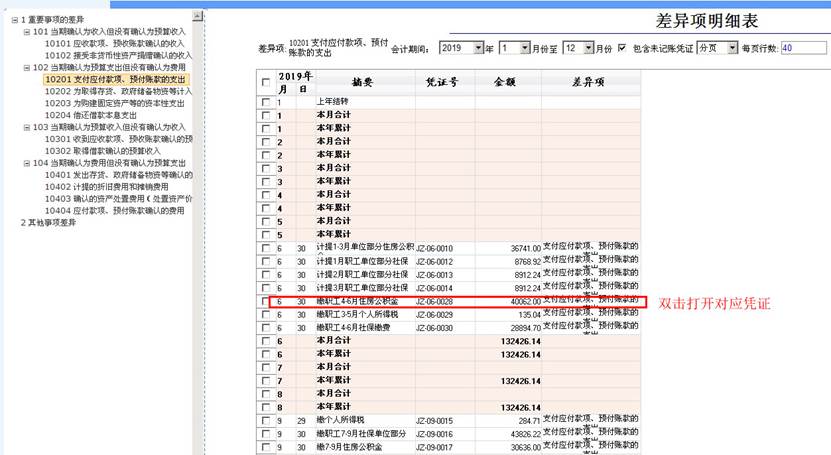
Task: Open tree item 10402 计提的折旧费用和摊销费用
Action: coord(106,187)
